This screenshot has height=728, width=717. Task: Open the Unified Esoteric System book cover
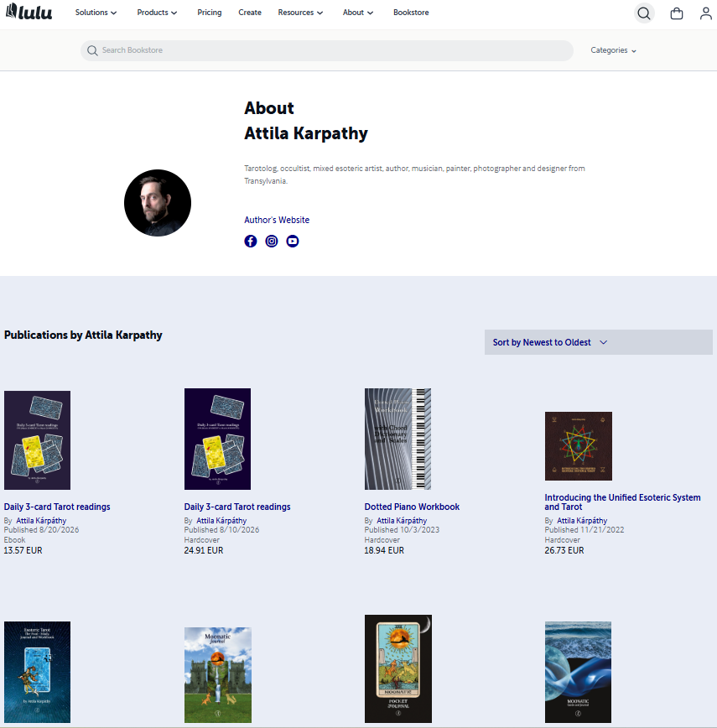(x=579, y=446)
